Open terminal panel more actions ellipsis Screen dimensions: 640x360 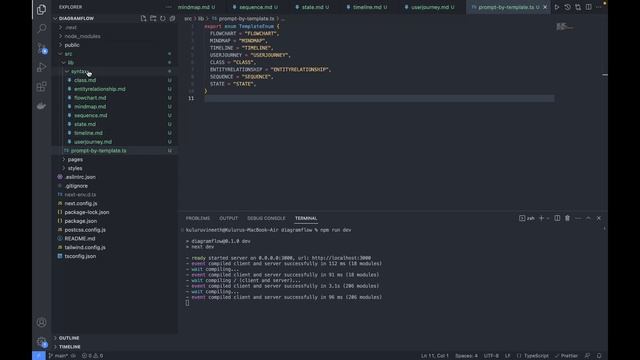(578, 218)
